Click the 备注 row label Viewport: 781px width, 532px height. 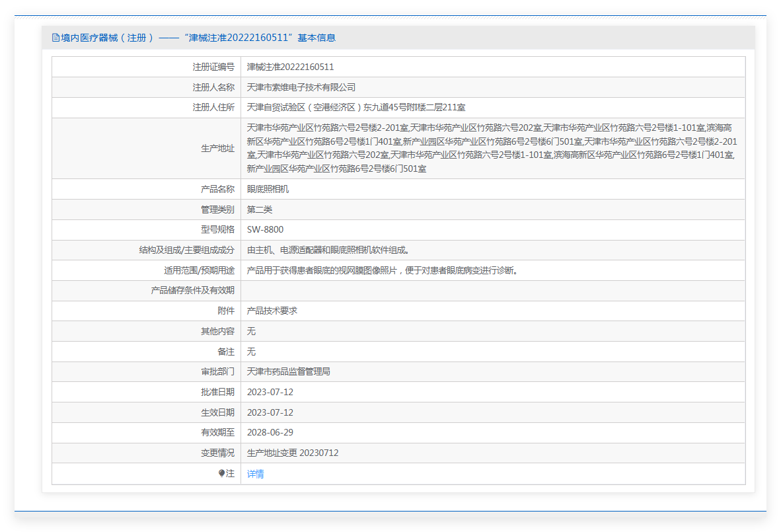tap(225, 352)
